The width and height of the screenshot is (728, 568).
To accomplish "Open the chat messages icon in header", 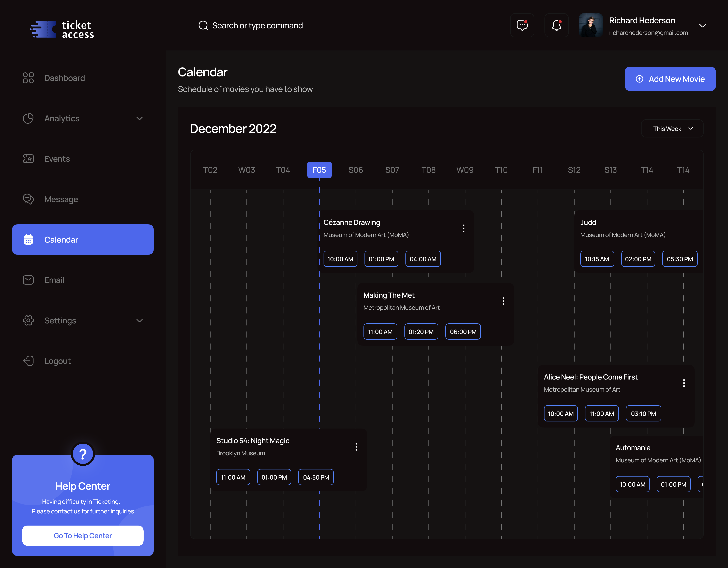I will point(522,25).
